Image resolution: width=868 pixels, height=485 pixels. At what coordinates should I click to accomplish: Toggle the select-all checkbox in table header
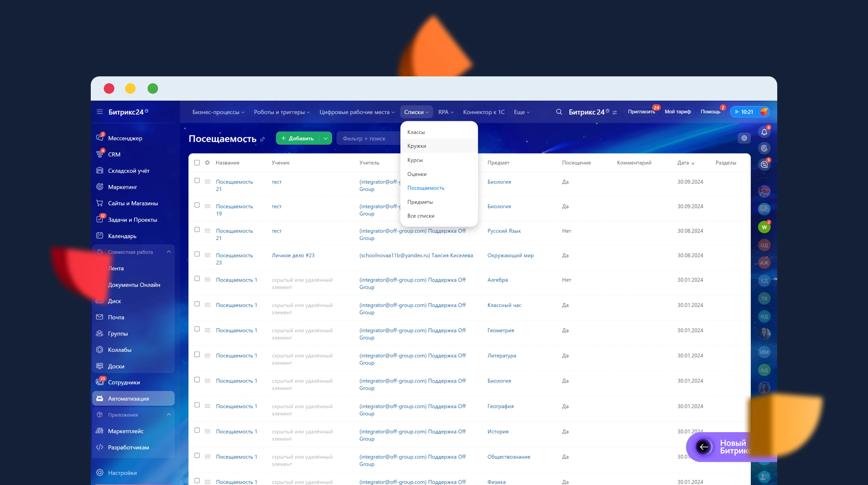point(197,163)
